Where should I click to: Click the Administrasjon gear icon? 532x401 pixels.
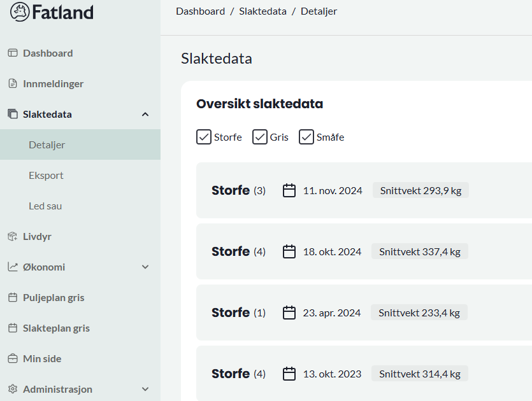[x=13, y=389]
